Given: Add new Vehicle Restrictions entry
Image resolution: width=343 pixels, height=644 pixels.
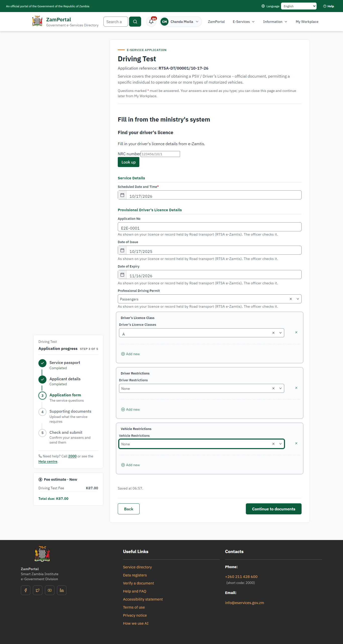Looking at the screenshot, I should click(131, 465).
